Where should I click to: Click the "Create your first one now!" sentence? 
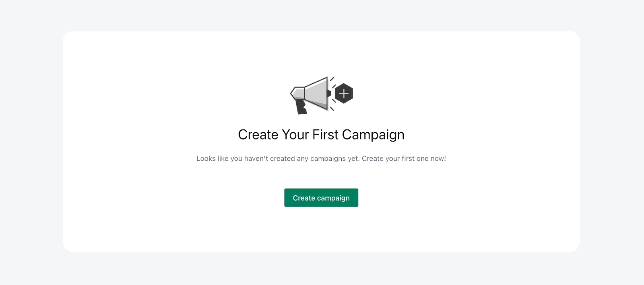click(404, 158)
